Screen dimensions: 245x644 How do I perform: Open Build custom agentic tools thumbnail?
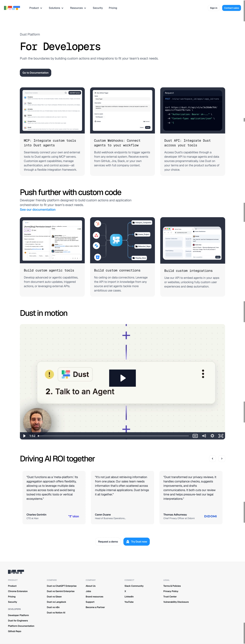tap(52, 240)
